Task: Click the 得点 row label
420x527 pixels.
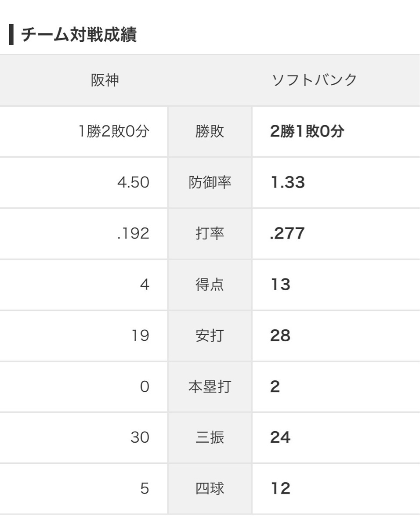Action: tap(210, 285)
